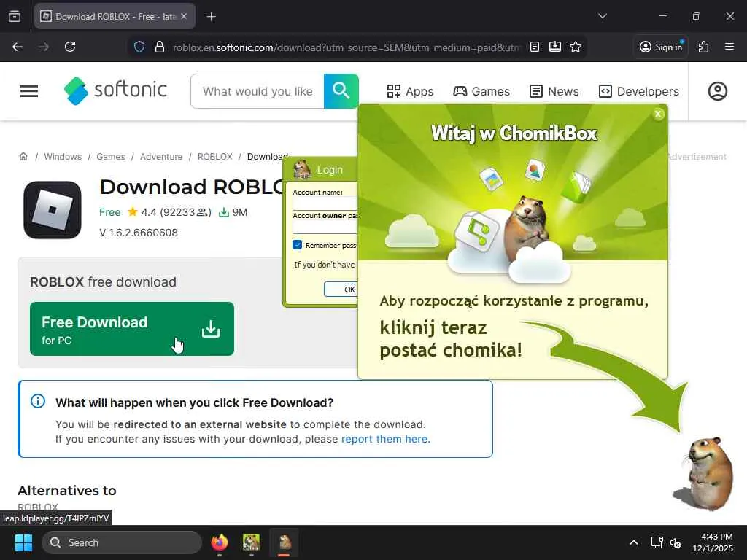
Task: Go back to the previous page
Action: (x=18, y=47)
